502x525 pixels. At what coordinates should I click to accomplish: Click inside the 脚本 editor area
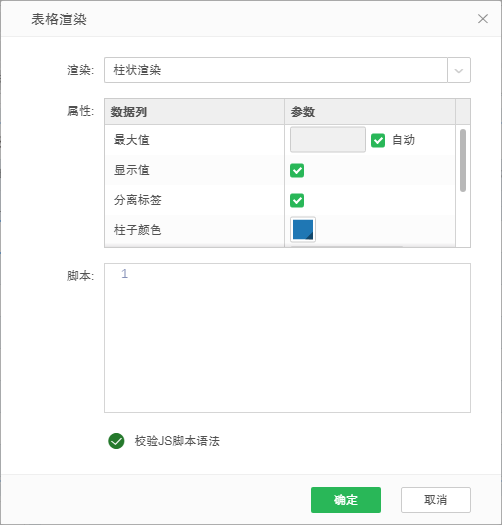tap(287, 338)
